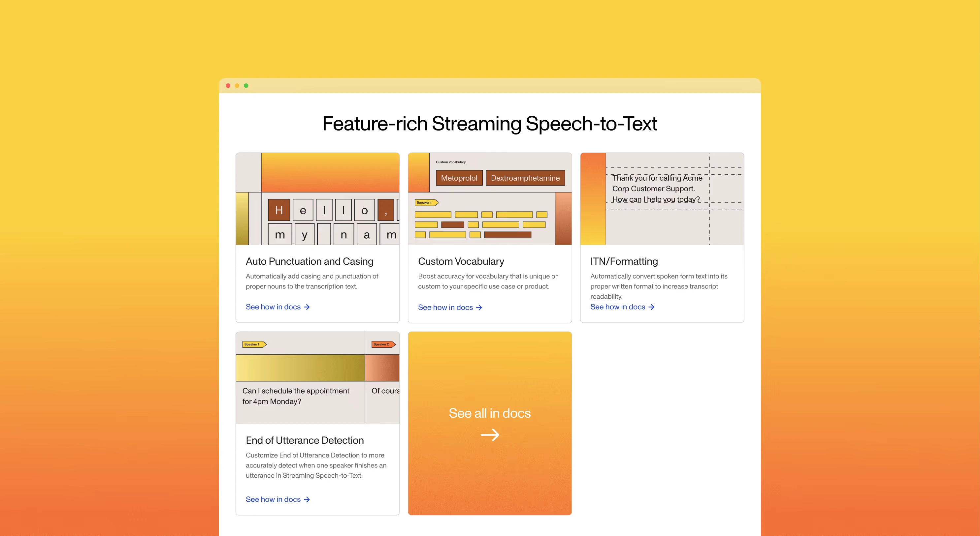
Task: Click the See all in docs text
Action: (x=489, y=413)
